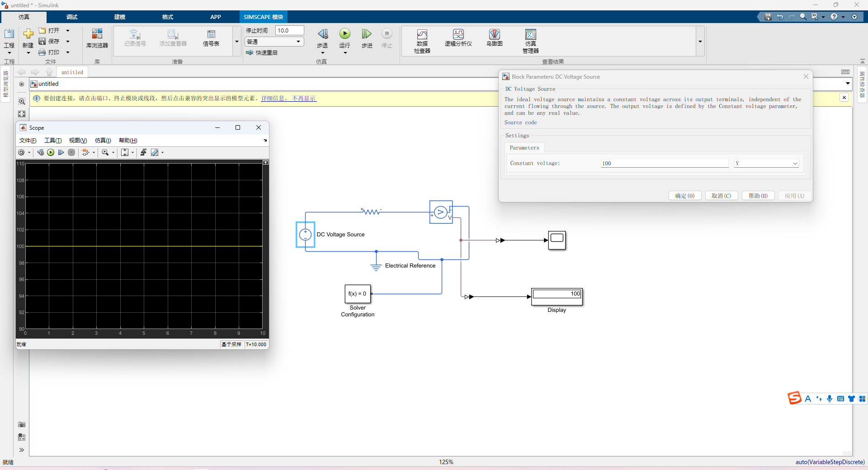Switch to the 建模 ribbon tab
Screen dimensions: 868x470
click(120, 17)
